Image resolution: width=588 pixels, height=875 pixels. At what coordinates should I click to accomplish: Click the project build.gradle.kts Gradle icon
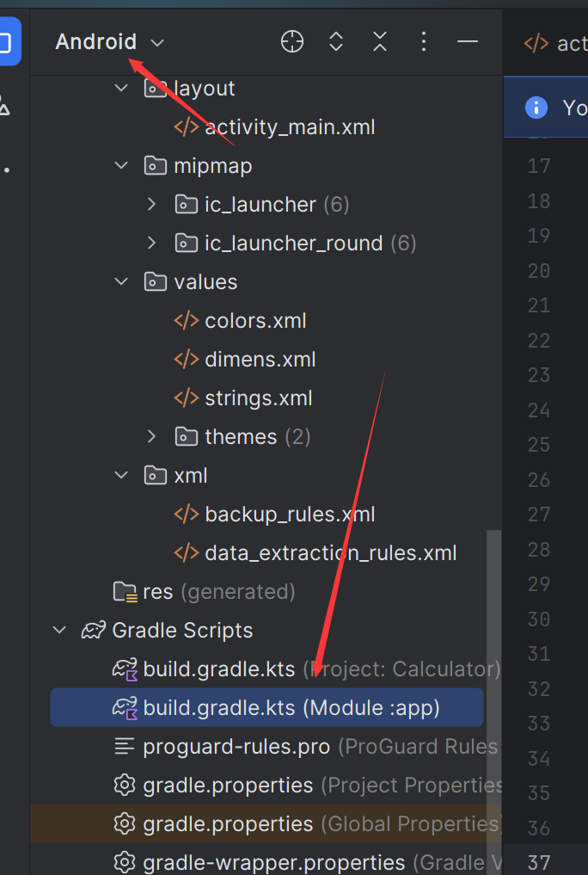[x=125, y=669]
